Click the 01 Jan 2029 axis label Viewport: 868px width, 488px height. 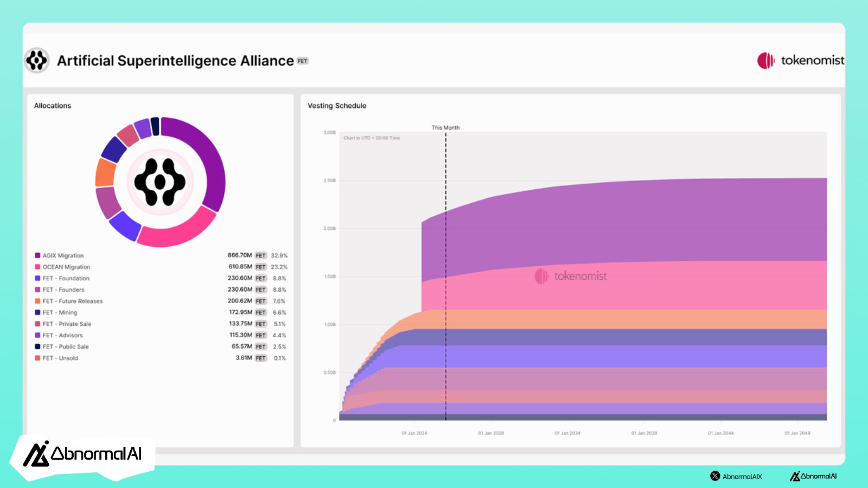(x=491, y=433)
